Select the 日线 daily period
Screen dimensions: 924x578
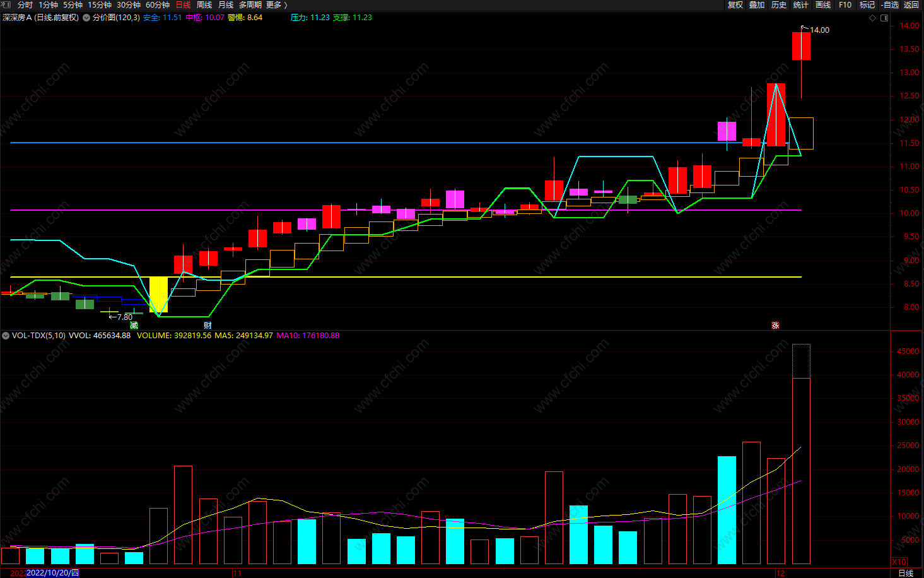coord(183,4)
